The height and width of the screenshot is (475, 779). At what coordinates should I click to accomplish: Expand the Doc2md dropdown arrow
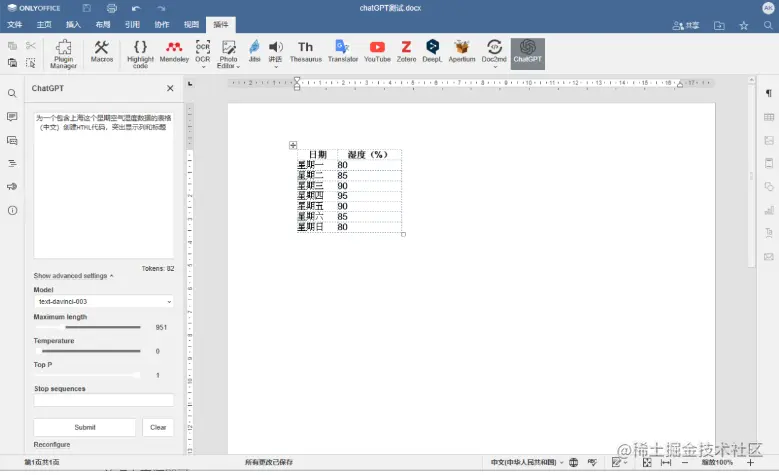coord(494,67)
